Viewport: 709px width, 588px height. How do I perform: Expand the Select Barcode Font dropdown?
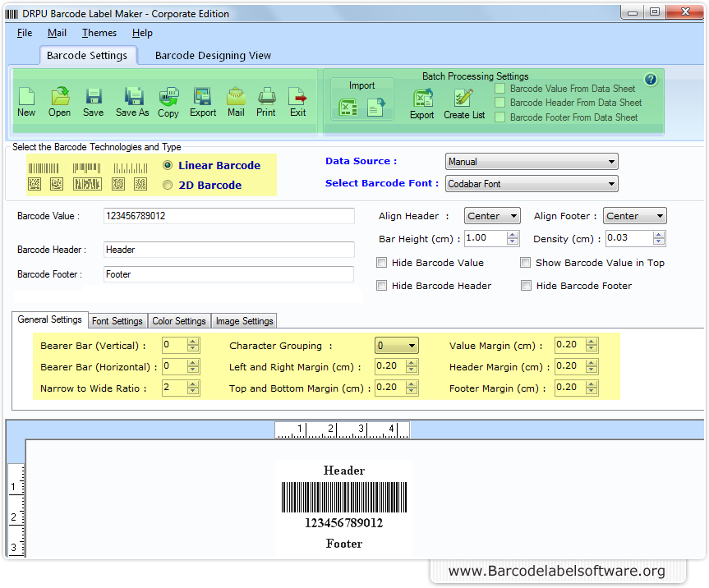coord(532,184)
